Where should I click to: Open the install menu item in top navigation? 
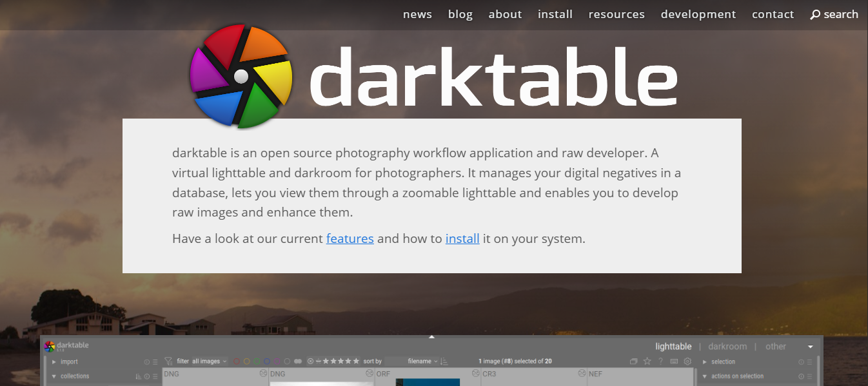click(555, 14)
